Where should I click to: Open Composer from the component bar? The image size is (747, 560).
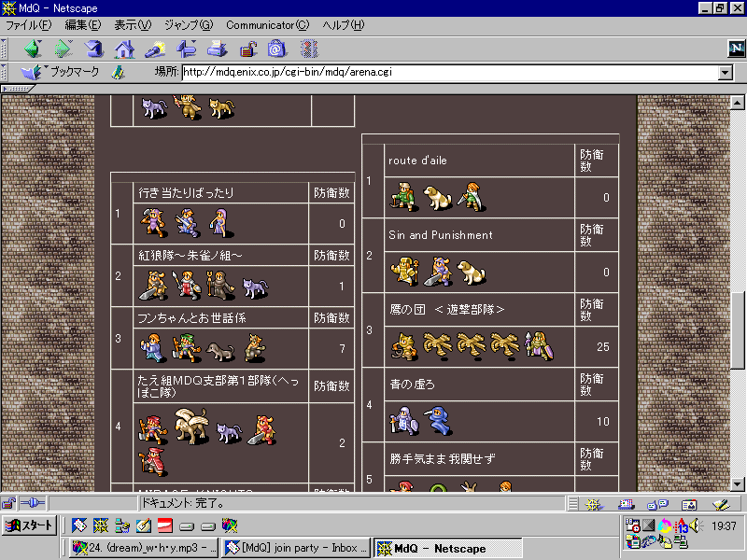click(x=721, y=504)
